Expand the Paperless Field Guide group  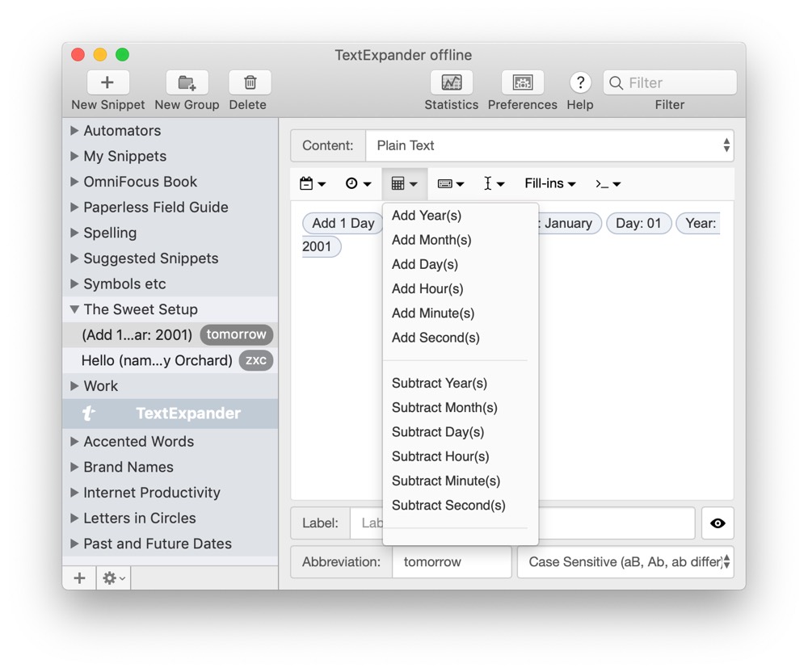tap(74, 207)
